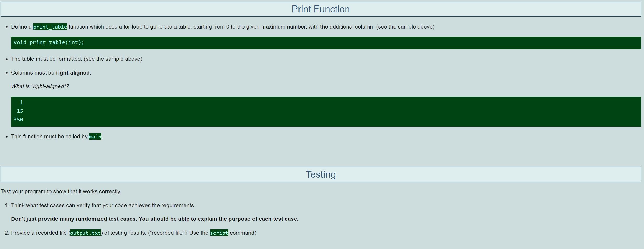This screenshot has width=644, height=249.
Task: Click the void print_table(int); code line
Action: (x=49, y=42)
